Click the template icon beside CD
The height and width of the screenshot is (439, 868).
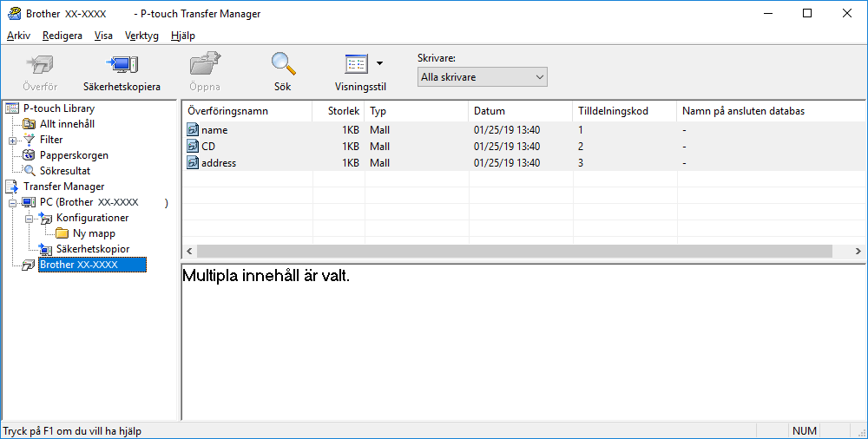193,147
